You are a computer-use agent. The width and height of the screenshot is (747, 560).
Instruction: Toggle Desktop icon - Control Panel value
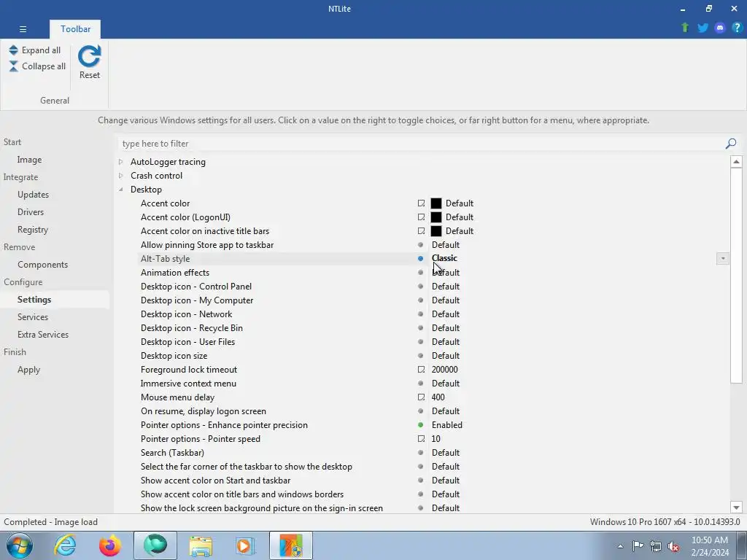coord(446,286)
